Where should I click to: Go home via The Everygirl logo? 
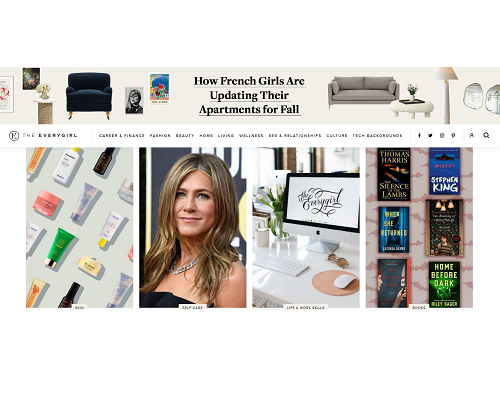pos(43,135)
